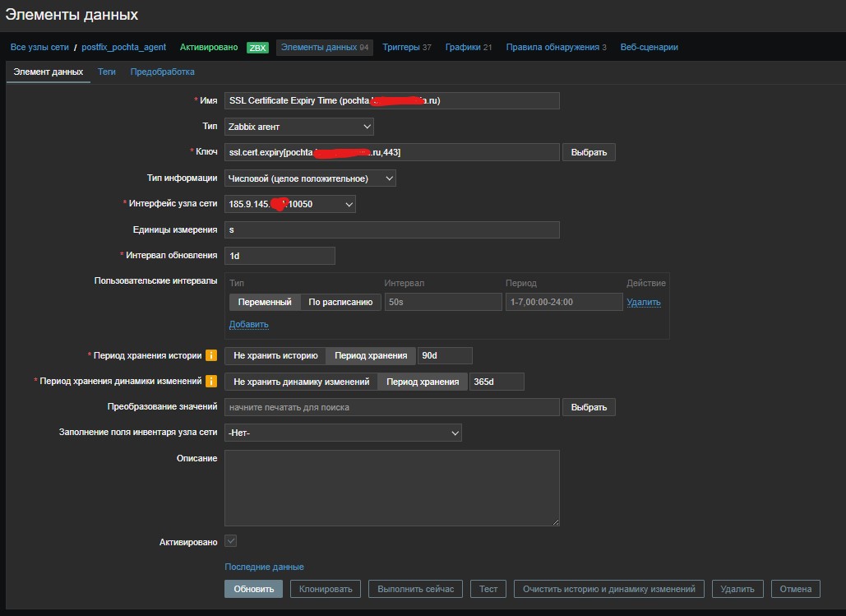Toggle the Активировано checkbox

231,541
